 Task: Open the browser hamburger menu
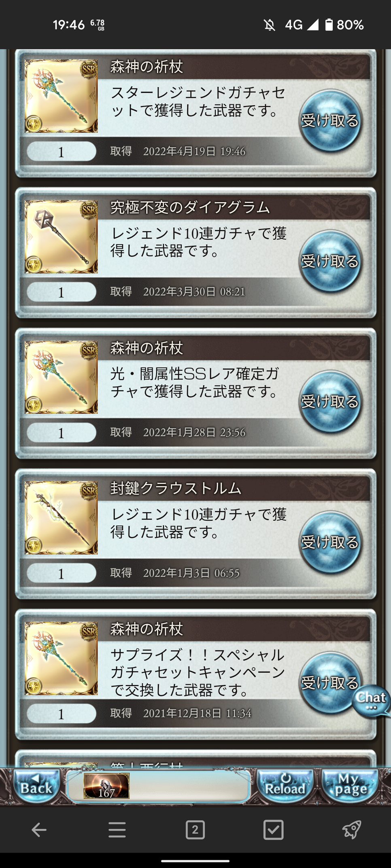tap(117, 830)
